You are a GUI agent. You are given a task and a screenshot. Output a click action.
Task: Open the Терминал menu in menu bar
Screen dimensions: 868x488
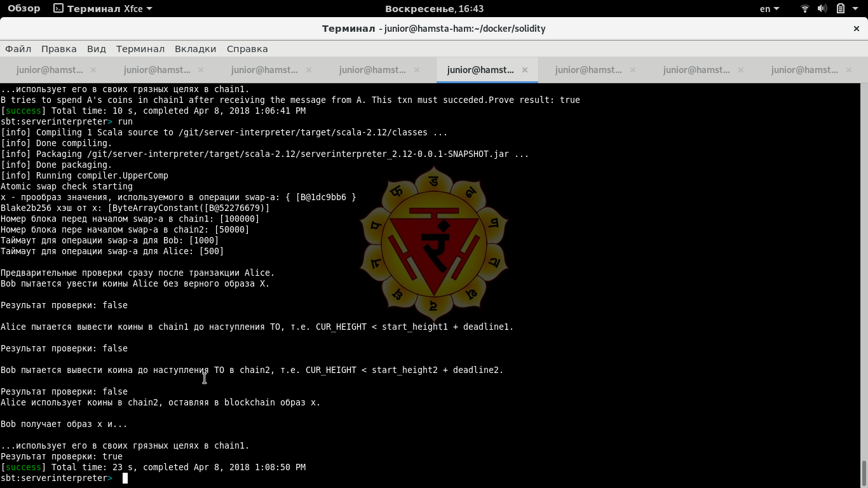click(140, 49)
